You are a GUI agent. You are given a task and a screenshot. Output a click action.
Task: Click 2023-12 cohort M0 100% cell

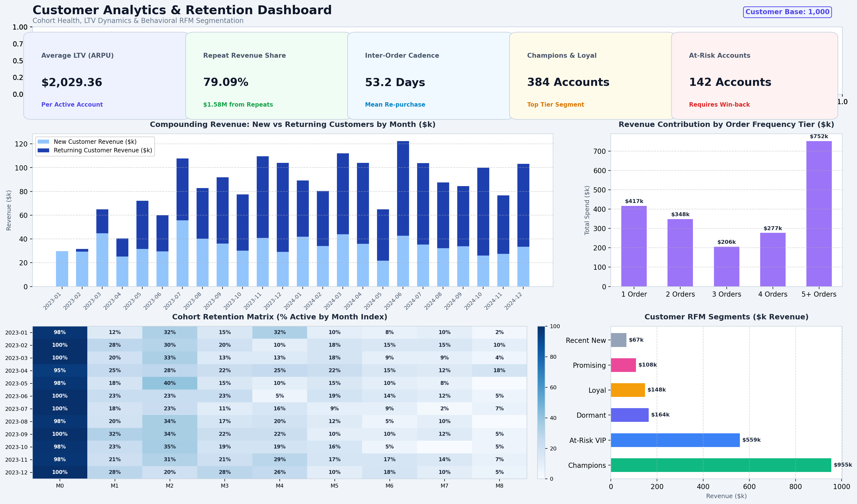pos(60,472)
